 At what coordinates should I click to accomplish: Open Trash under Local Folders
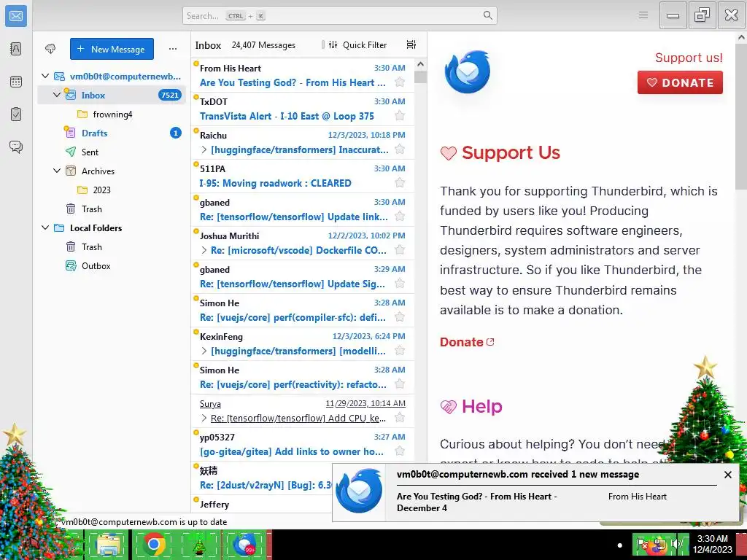(112, 246)
